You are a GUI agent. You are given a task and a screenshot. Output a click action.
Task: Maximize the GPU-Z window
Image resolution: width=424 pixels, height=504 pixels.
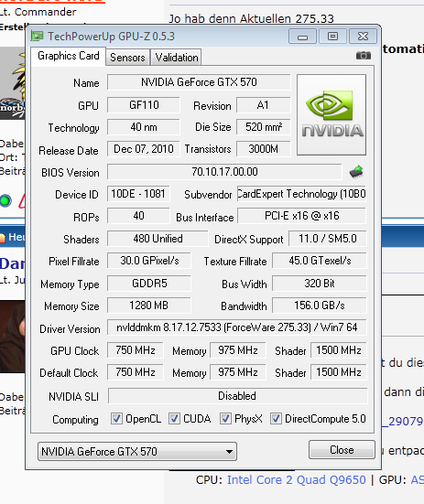(332, 37)
